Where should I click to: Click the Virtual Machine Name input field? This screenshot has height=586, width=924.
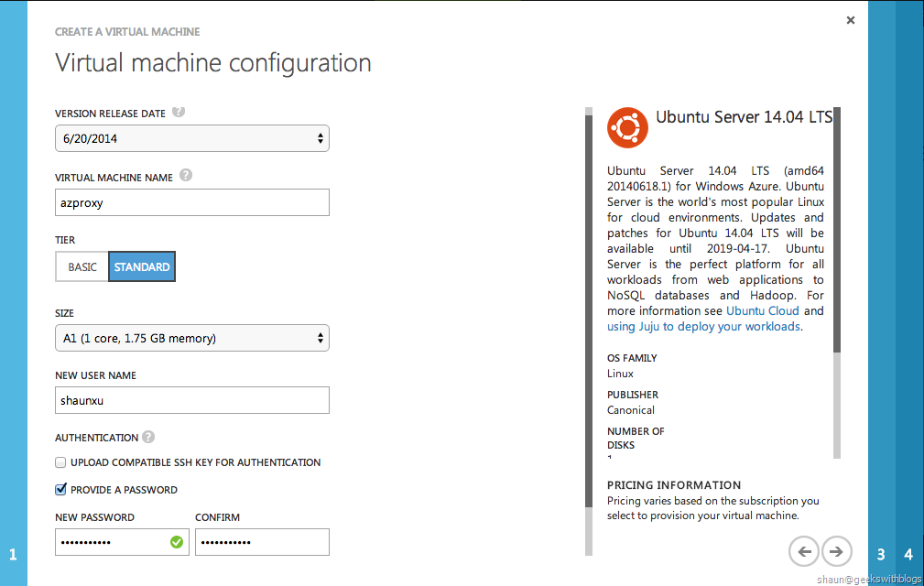point(191,203)
